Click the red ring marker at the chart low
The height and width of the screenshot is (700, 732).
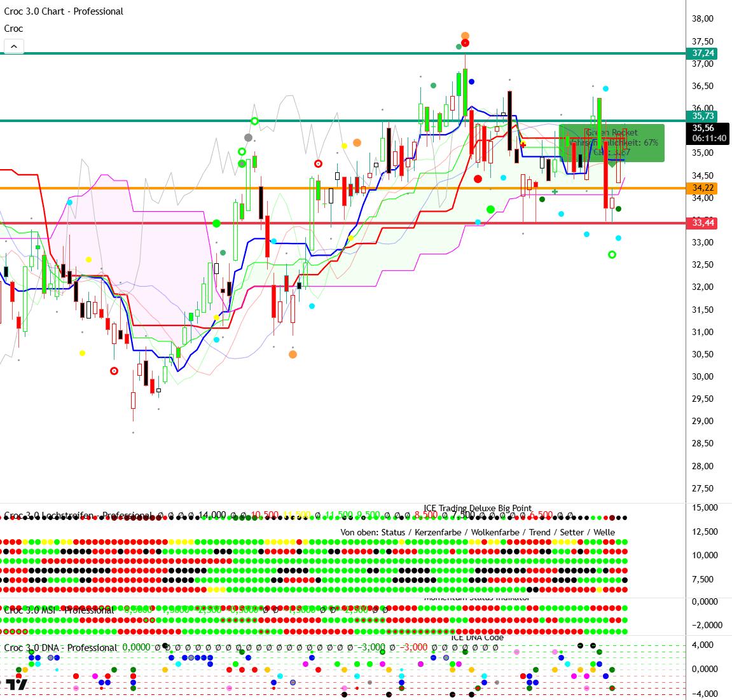click(114, 371)
